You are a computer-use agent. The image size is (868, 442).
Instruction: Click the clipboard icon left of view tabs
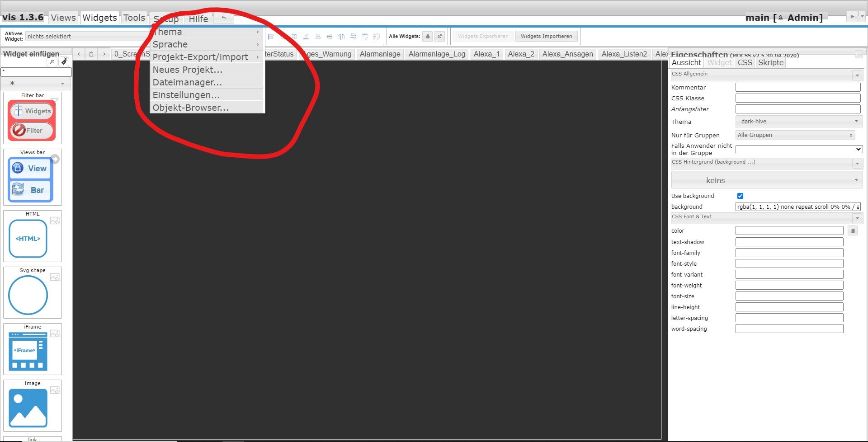[x=91, y=54]
